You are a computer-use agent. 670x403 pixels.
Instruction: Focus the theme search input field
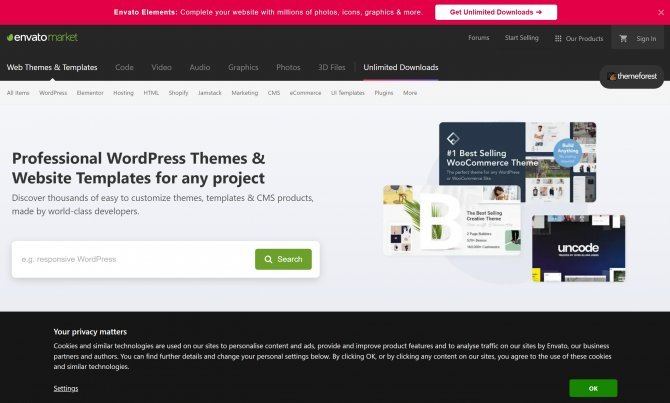tap(135, 259)
